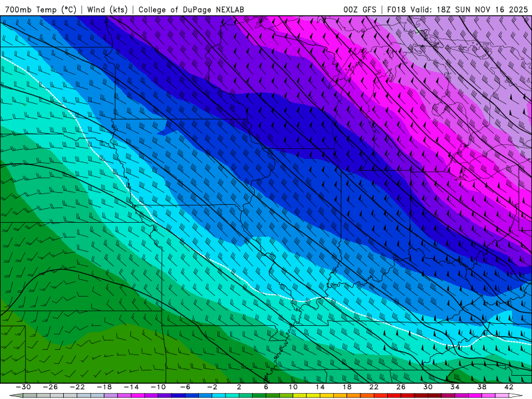Click the -22 value on the color scale
532x399 pixels.
(77, 387)
